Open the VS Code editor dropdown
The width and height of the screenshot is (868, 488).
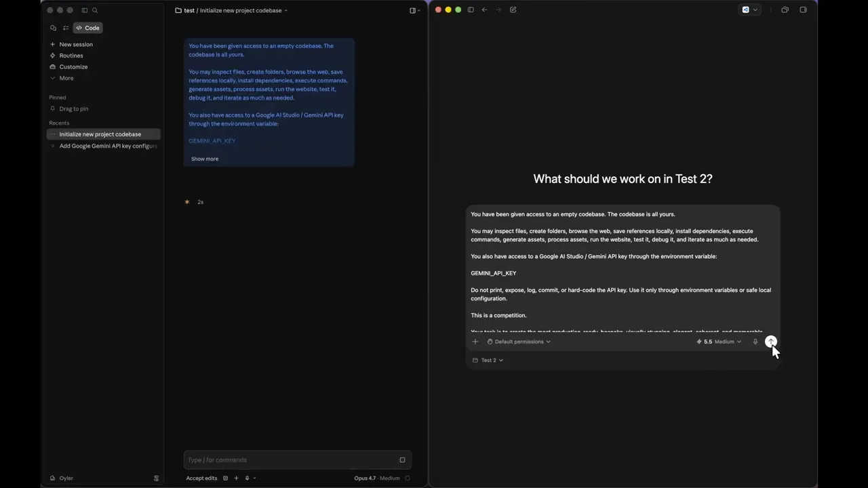pyautogui.click(x=749, y=9)
